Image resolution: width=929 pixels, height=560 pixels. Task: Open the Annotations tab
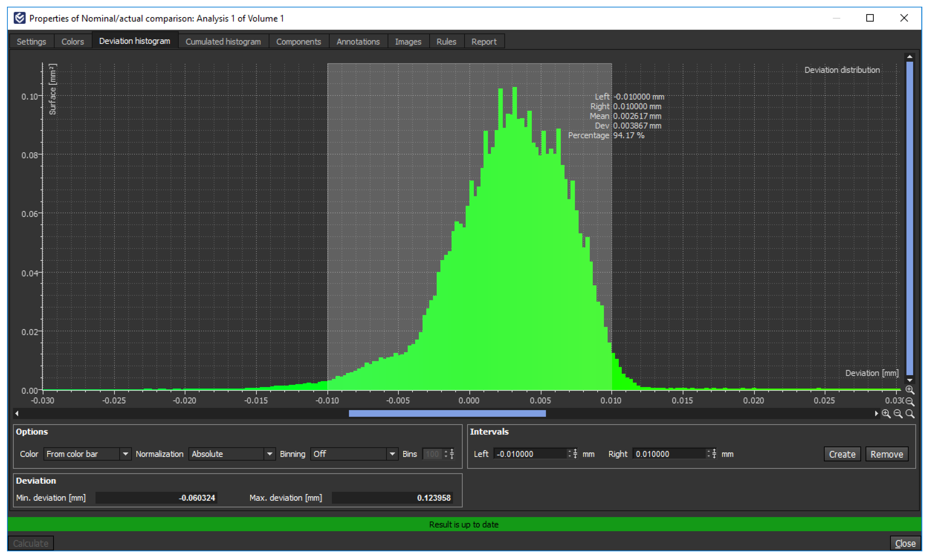click(358, 41)
